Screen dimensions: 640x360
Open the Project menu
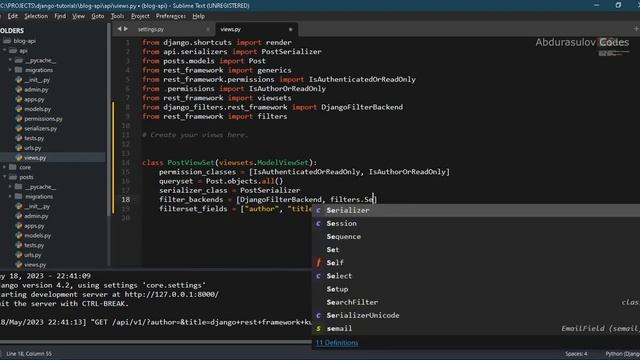point(140,16)
